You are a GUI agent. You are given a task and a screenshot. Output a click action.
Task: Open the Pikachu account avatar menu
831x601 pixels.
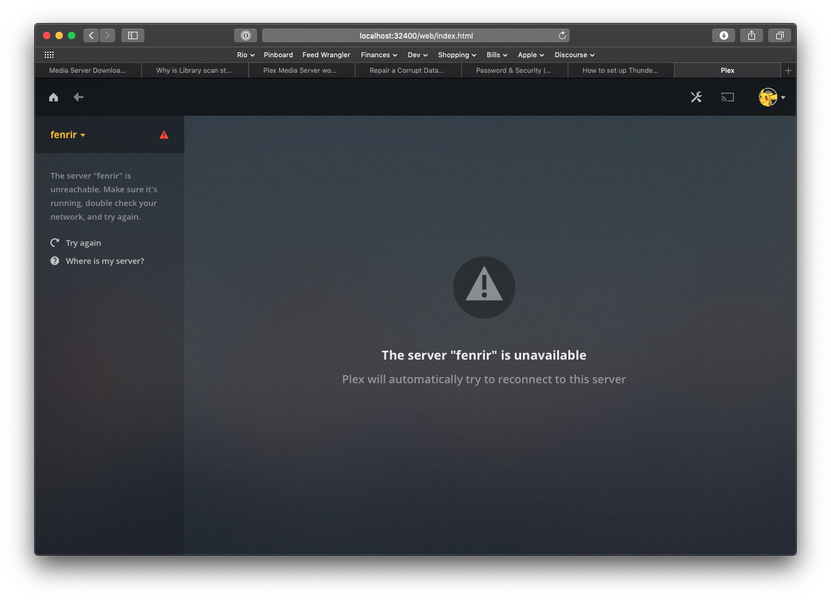point(771,97)
